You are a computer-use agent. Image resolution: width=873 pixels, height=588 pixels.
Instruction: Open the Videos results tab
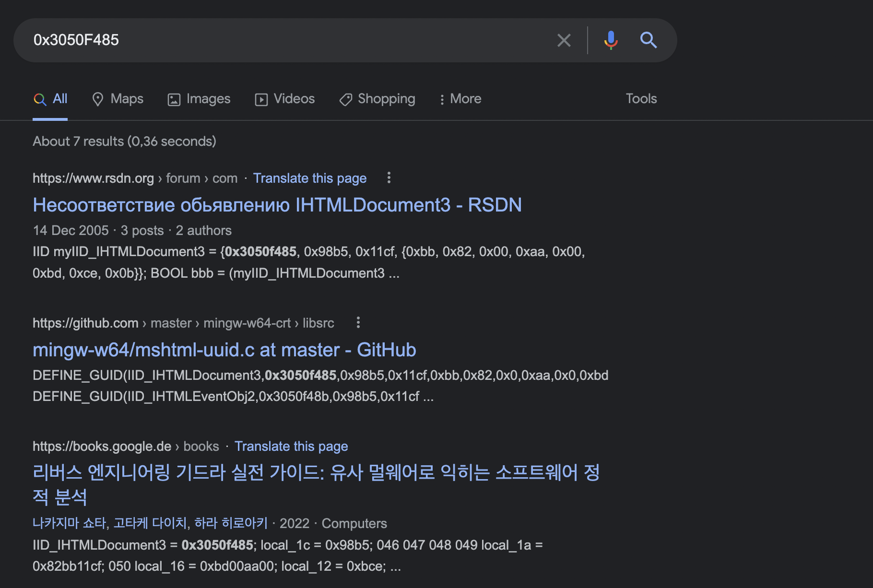click(x=285, y=99)
